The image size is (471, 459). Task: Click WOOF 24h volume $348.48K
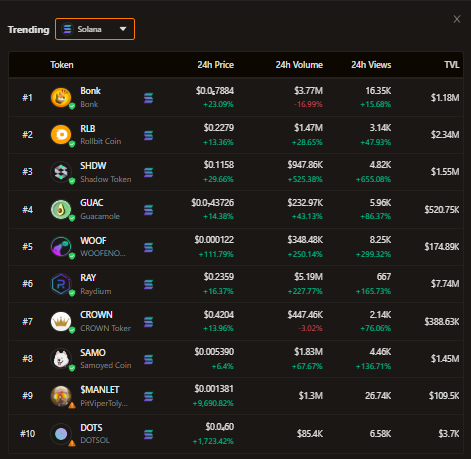pos(305,240)
